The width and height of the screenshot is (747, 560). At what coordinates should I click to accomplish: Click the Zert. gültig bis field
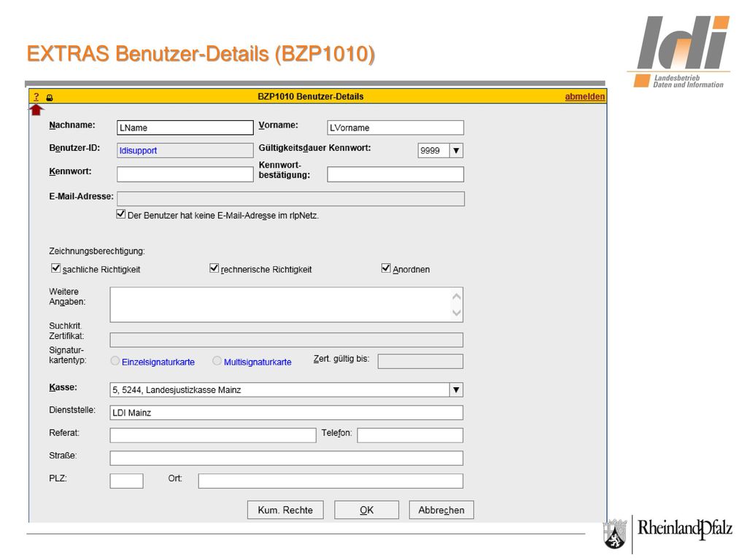pos(420,362)
